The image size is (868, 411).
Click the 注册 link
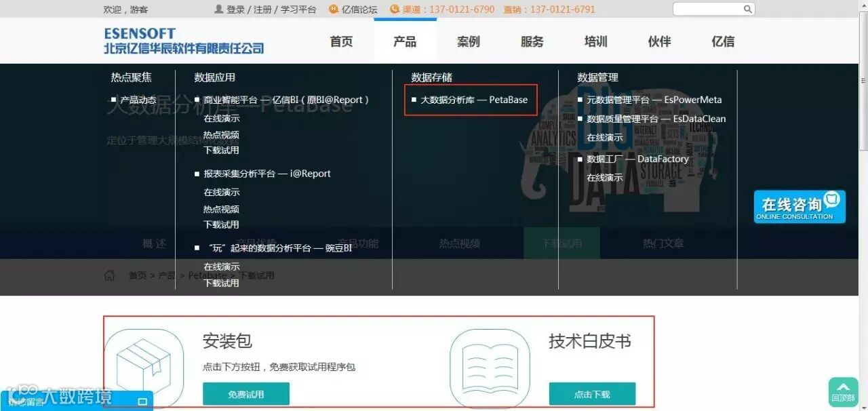(x=262, y=9)
